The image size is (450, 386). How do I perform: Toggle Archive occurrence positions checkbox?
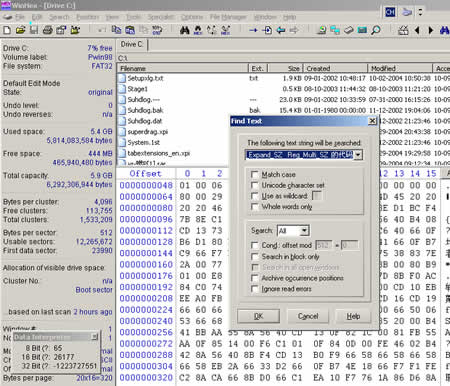click(254, 278)
